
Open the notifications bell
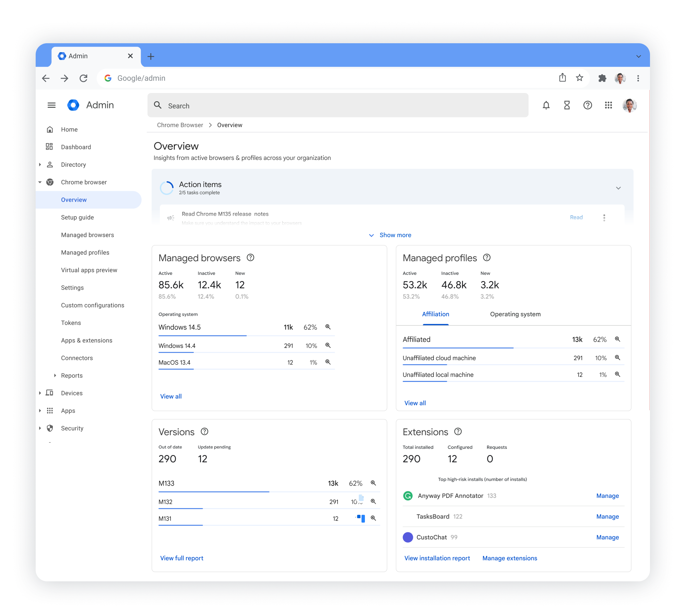point(546,105)
